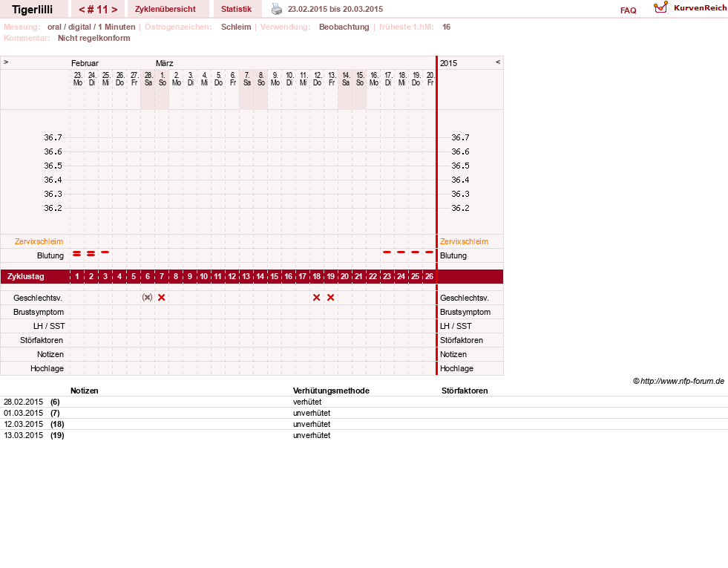
Task: Click the '28. Sa' date column header
Action: [148, 79]
